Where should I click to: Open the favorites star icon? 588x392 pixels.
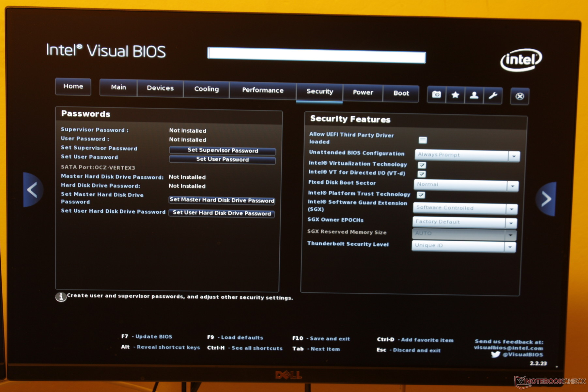pyautogui.click(x=455, y=95)
